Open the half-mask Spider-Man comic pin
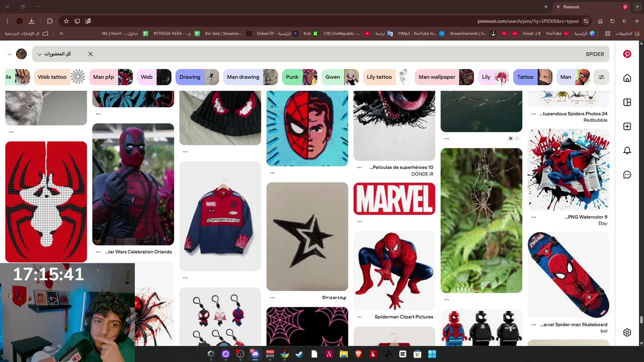Image resolution: width=644 pixels, height=362 pixels. point(307,128)
